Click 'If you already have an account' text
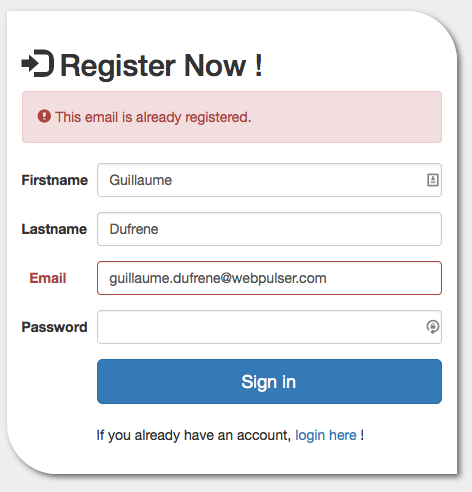The height and width of the screenshot is (492, 472). point(194,435)
